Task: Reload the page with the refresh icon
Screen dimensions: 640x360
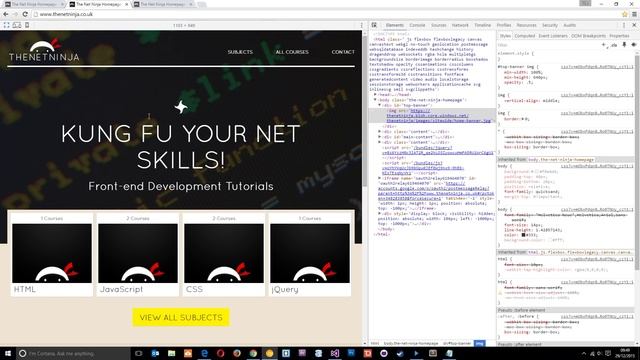Action: 25,14
